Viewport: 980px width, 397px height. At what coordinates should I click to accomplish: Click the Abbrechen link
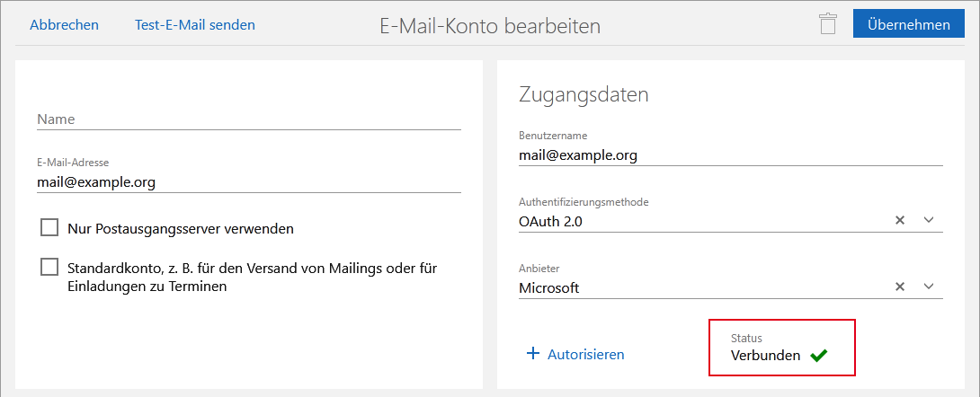64,25
